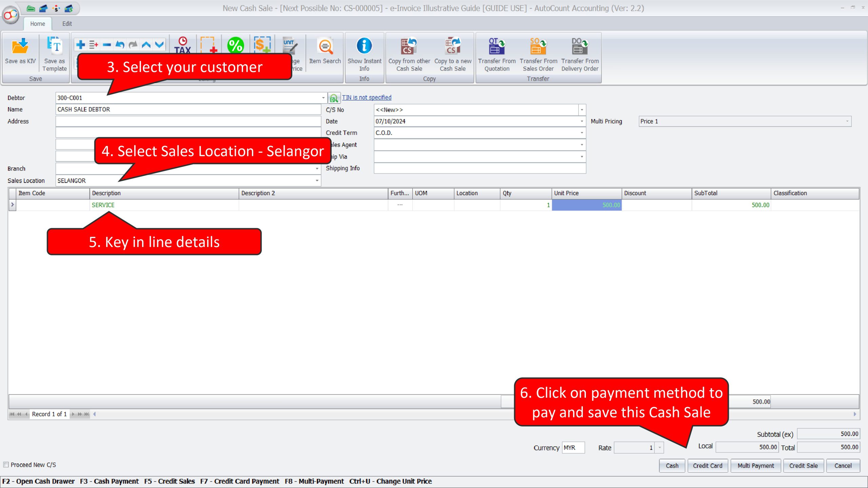Switch to the Edit ribbon tab
This screenshot has width=868, height=488.
pyautogui.click(x=67, y=24)
